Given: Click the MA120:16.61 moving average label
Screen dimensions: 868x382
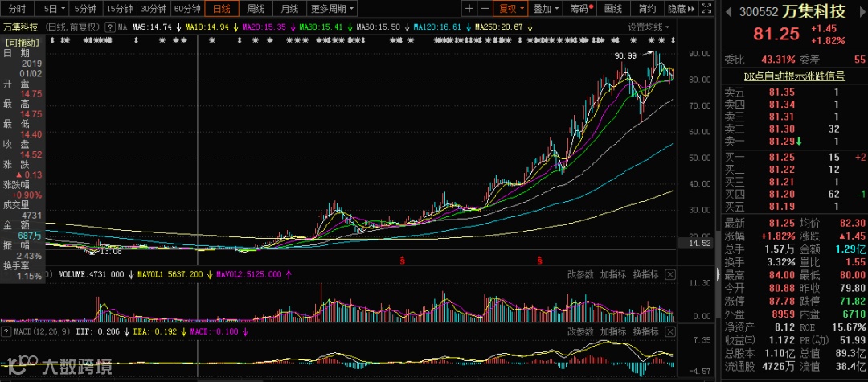Looking at the screenshot, I should click(437, 27).
